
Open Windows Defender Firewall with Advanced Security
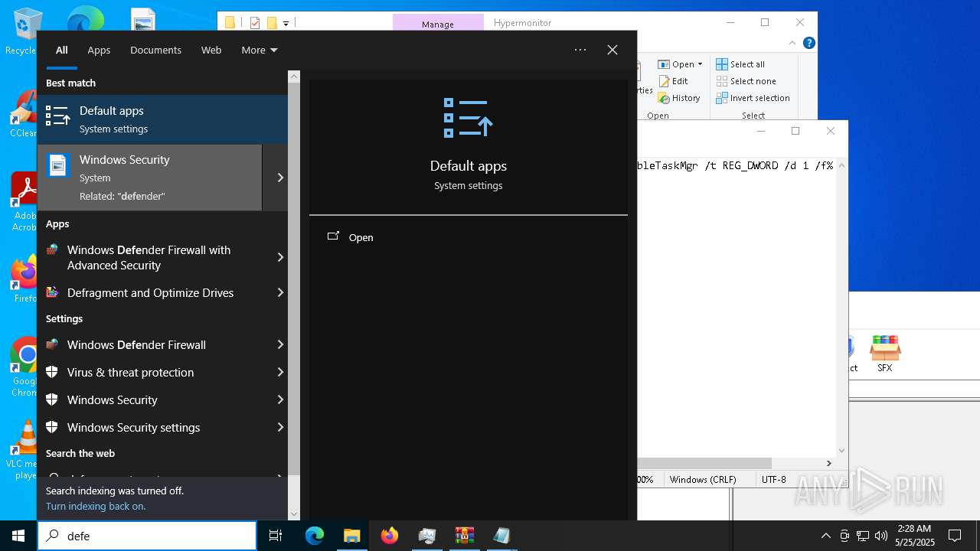[153, 257]
